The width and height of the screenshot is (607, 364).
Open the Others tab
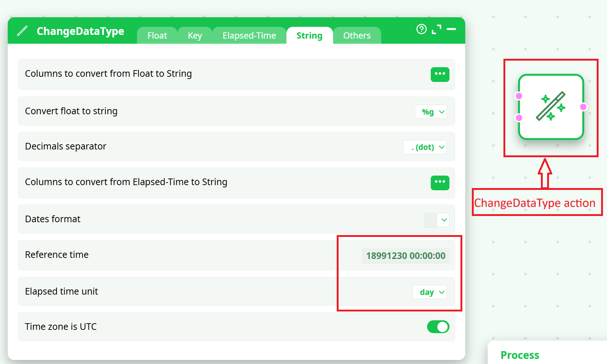click(357, 36)
